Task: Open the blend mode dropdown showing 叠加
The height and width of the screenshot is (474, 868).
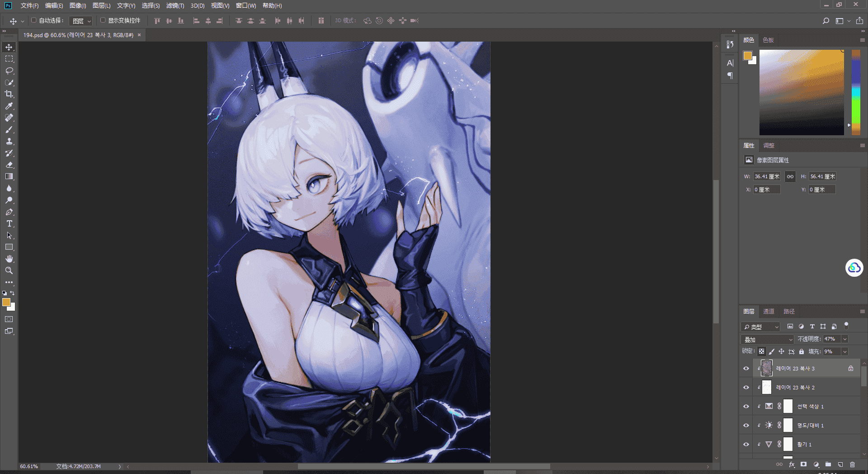Action: 767,339
